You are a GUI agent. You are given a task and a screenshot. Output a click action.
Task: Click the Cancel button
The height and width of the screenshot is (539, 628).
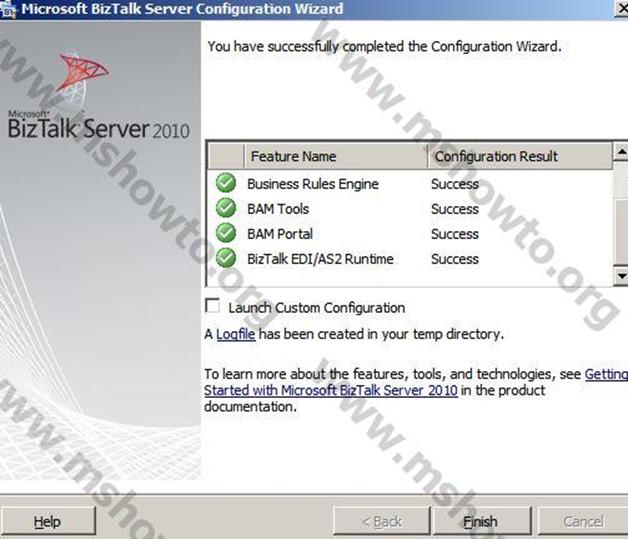583,521
